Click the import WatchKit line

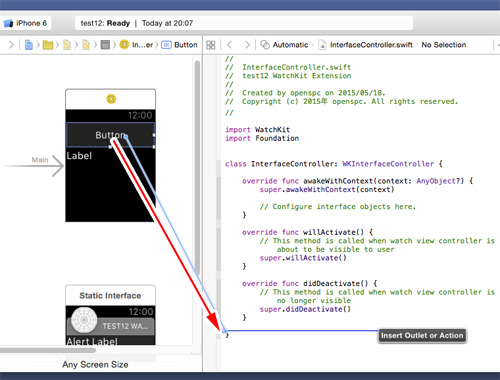pos(257,129)
